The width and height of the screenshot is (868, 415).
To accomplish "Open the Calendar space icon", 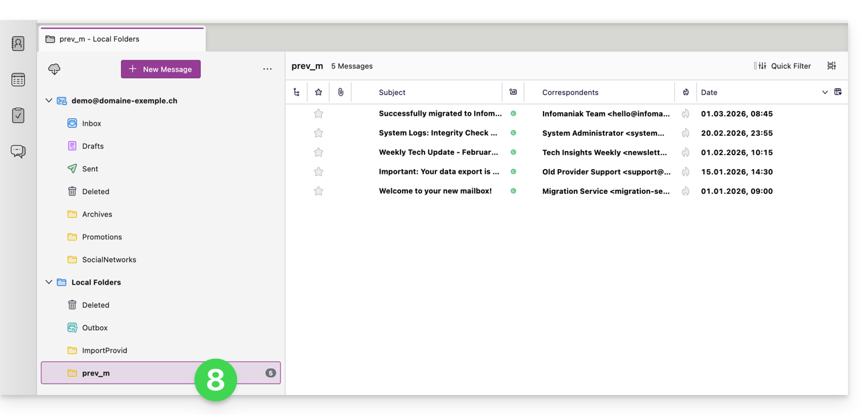I will tap(18, 80).
